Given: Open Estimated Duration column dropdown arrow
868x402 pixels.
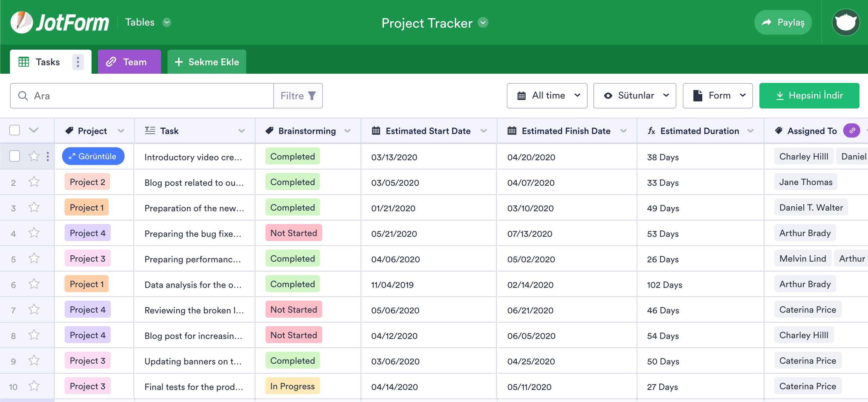Looking at the screenshot, I should point(751,131).
